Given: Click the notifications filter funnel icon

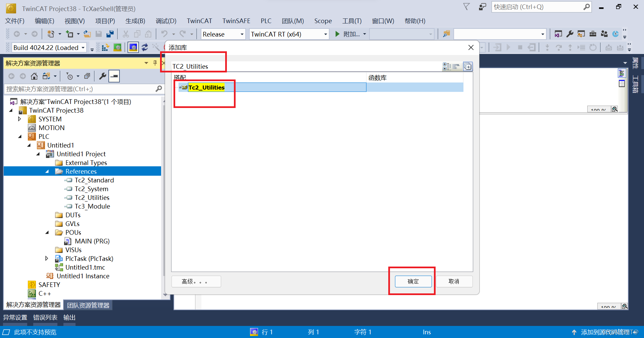Looking at the screenshot, I should click(466, 7).
